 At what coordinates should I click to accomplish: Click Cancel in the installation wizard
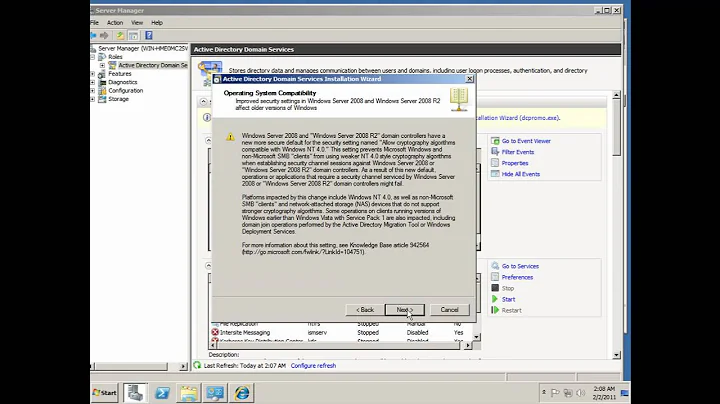[x=450, y=310]
